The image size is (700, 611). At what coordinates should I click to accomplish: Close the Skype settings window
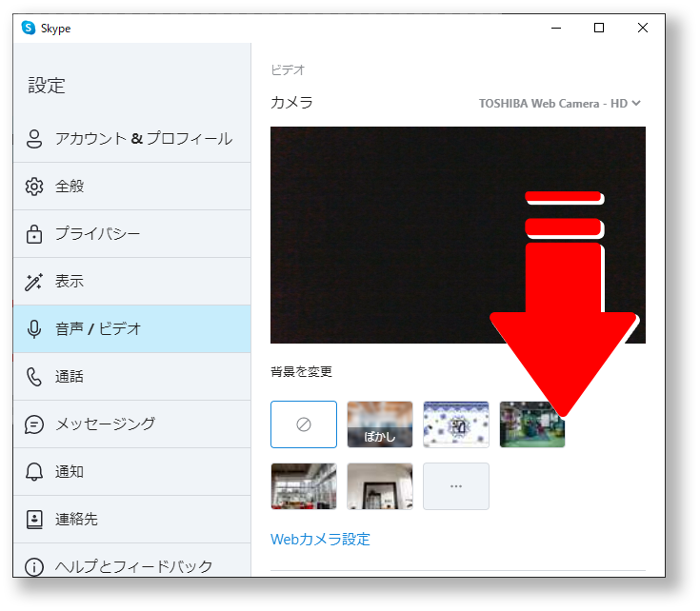point(643,29)
